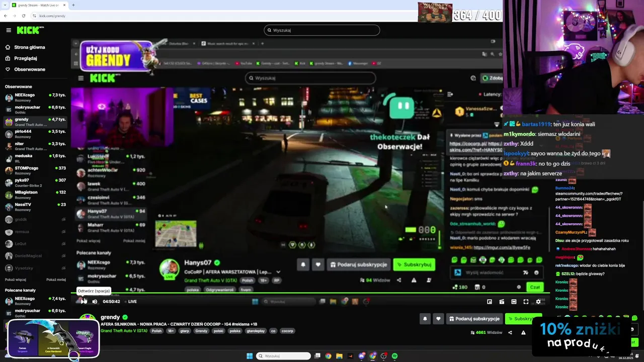Screen dimensions: 644x362
Task: Open NEEXcsgo channel in Obserwowane list
Action: 35,97
